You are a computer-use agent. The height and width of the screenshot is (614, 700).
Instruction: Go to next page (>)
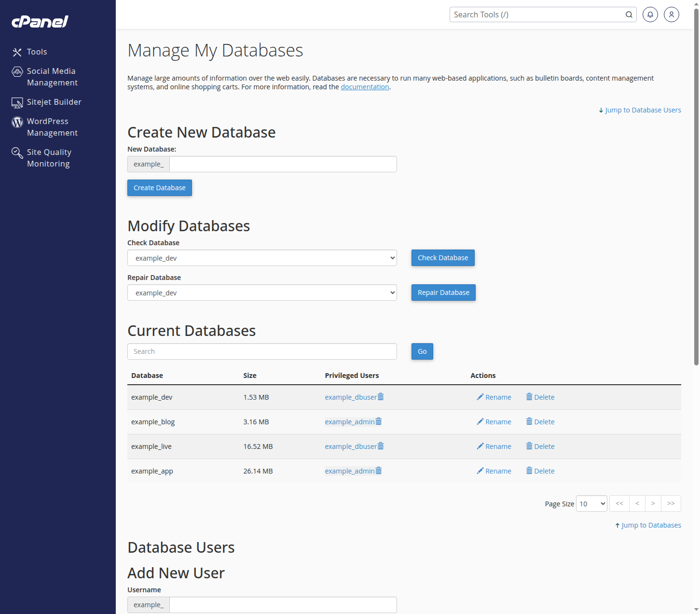[x=653, y=503]
